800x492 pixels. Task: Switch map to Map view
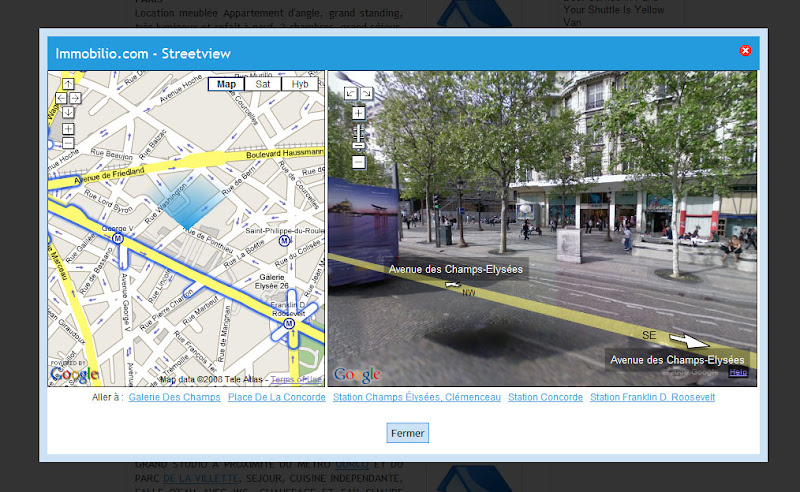[x=226, y=84]
